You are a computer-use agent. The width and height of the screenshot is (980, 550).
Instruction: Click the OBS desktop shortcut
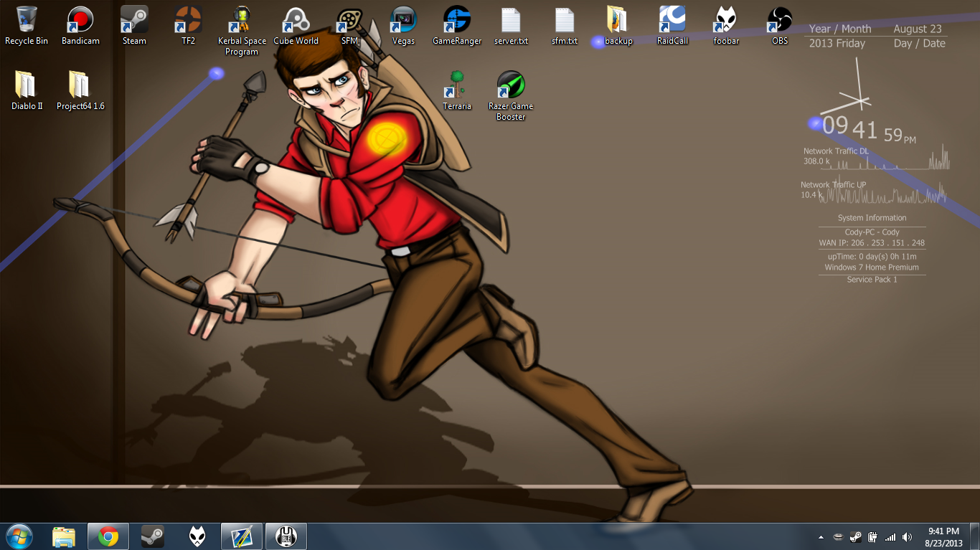coord(780,26)
